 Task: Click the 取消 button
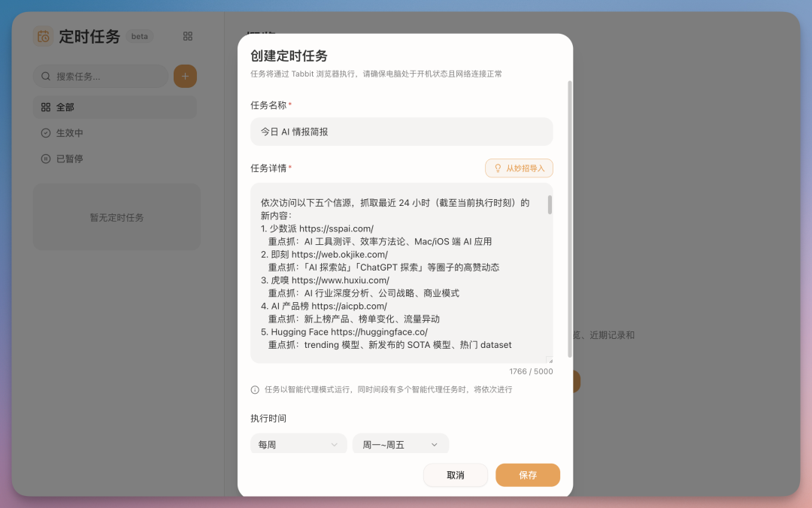click(x=455, y=475)
